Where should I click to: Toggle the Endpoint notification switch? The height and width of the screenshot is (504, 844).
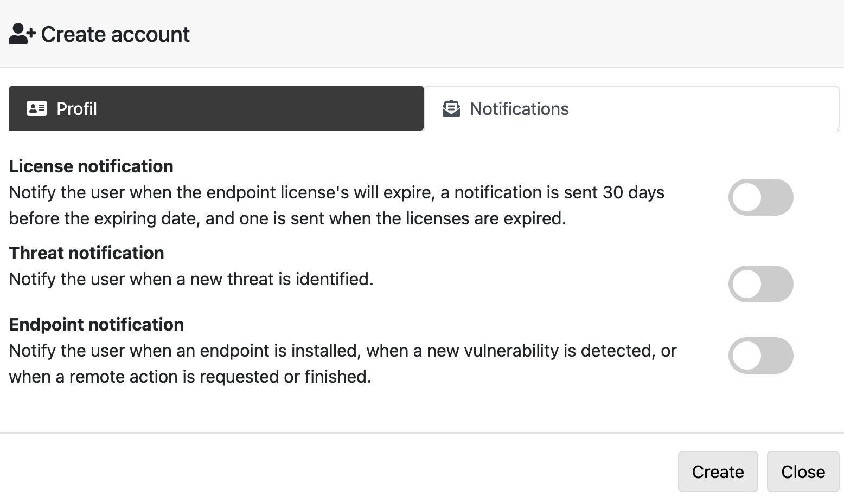coord(760,356)
